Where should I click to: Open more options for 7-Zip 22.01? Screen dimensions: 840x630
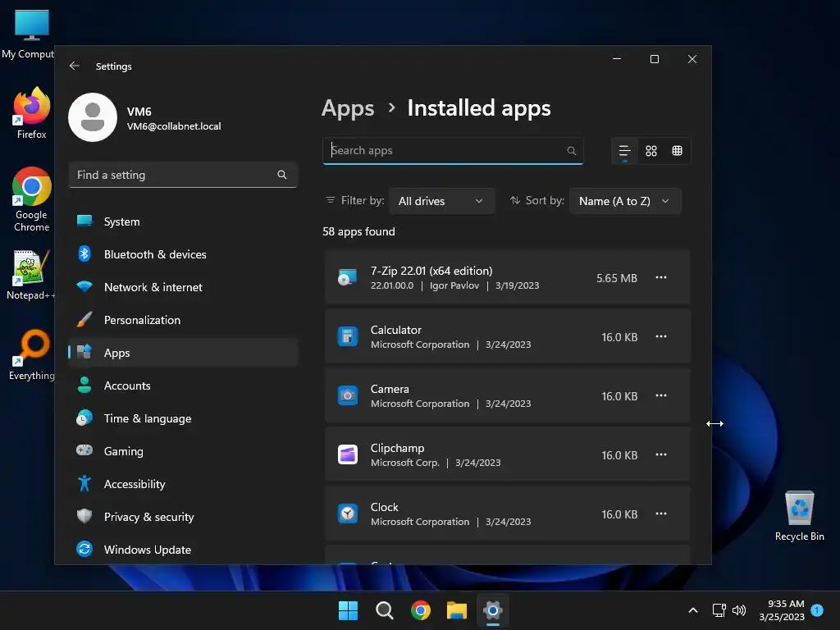point(661,277)
